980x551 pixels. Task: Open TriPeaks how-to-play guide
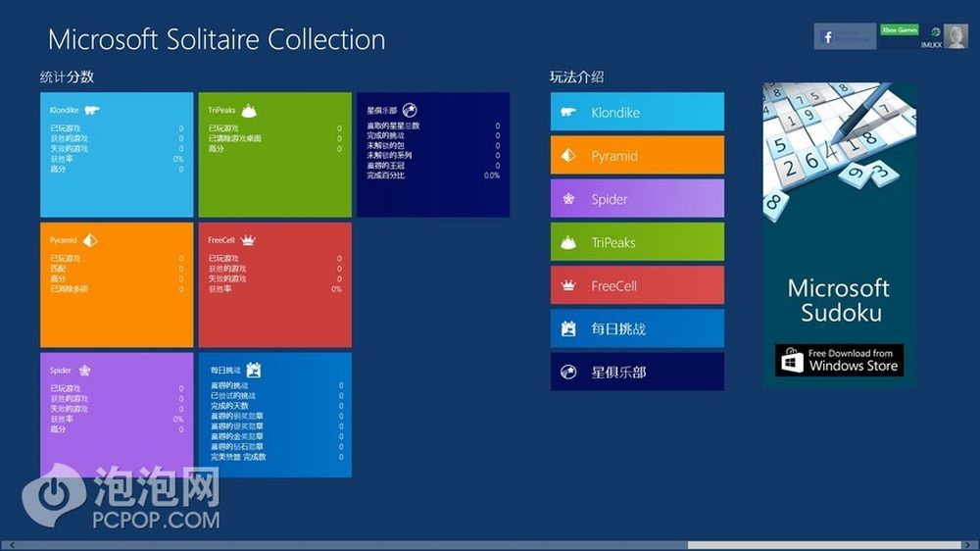[x=638, y=242]
